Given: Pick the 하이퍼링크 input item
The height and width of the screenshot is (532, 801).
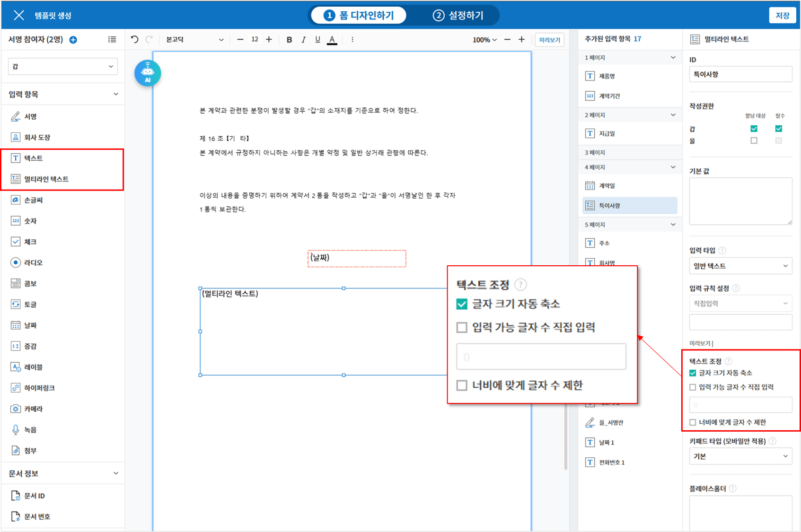Looking at the screenshot, I should 39,388.
